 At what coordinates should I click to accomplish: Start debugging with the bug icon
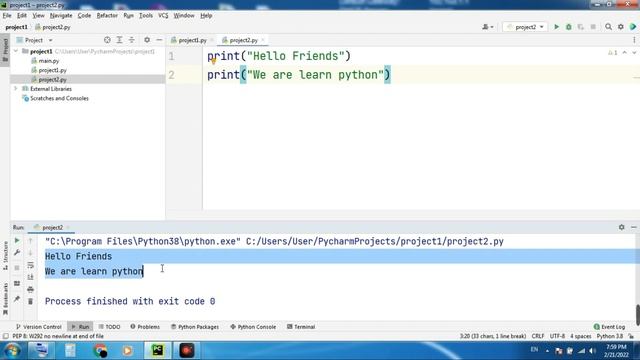(x=569, y=27)
